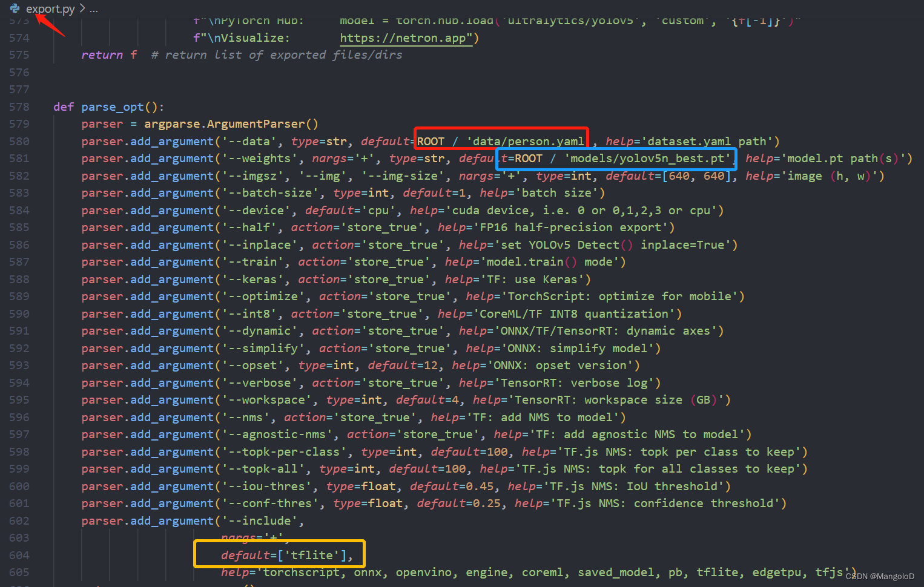
Task: Click on default=['tflite'] text
Action: click(x=283, y=556)
